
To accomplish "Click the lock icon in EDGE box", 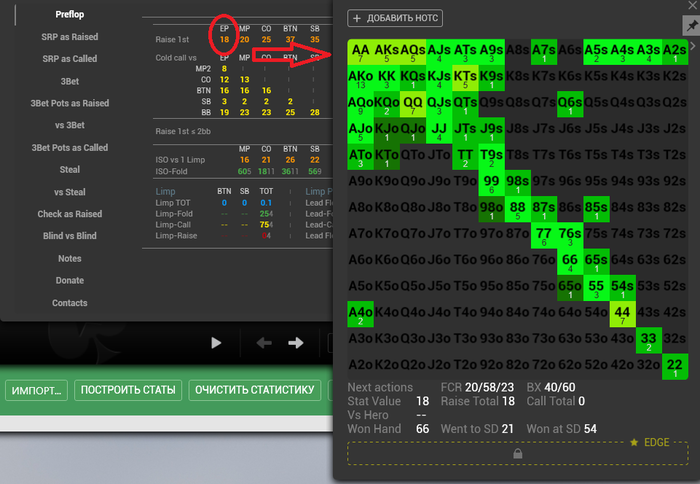I will pyautogui.click(x=517, y=454).
